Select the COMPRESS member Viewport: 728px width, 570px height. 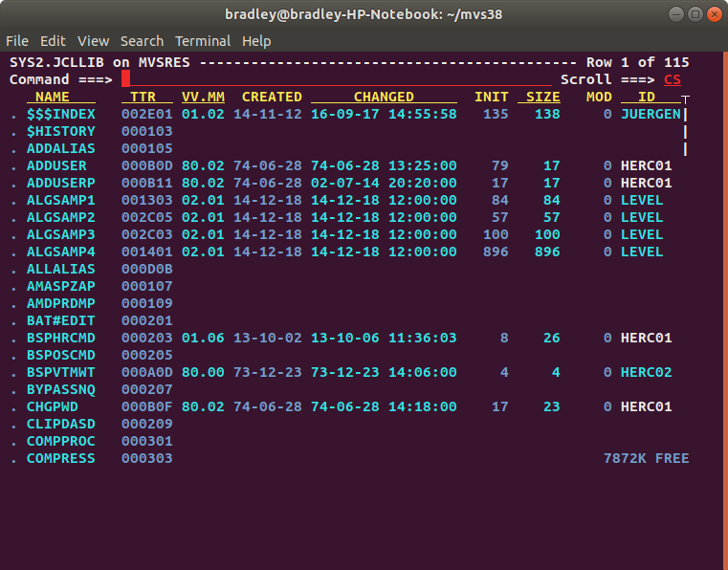pos(61,458)
